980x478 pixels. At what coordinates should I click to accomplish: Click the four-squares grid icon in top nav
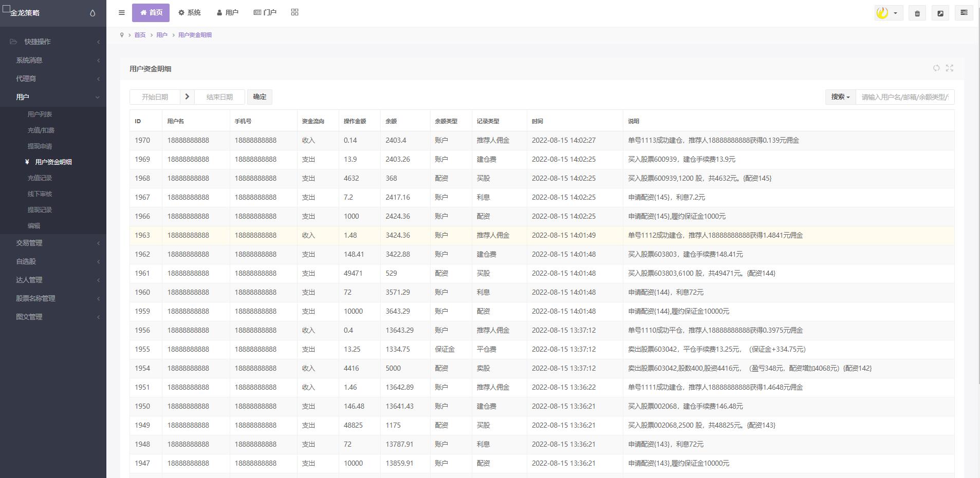point(294,12)
